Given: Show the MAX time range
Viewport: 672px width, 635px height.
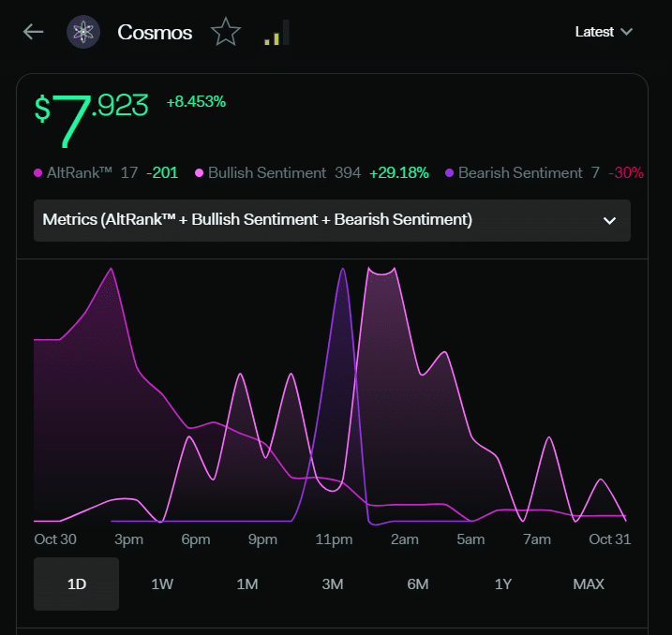Looking at the screenshot, I should tap(589, 583).
